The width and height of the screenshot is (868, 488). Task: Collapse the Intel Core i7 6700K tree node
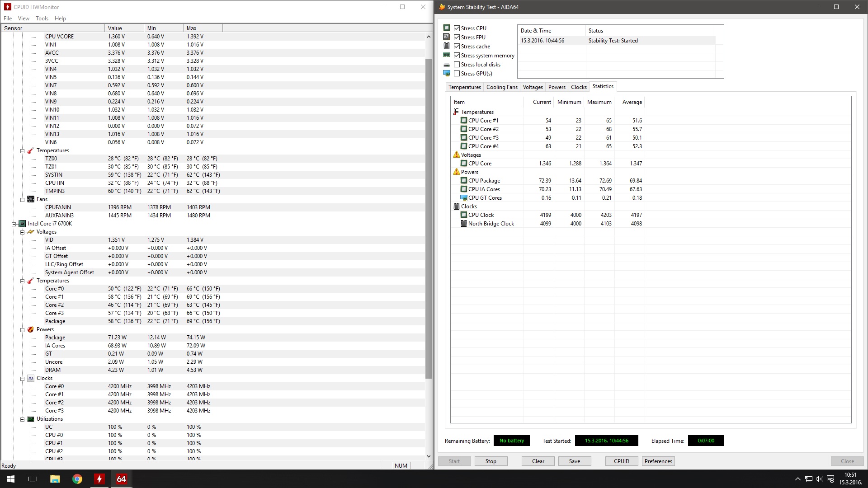(14, 224)
